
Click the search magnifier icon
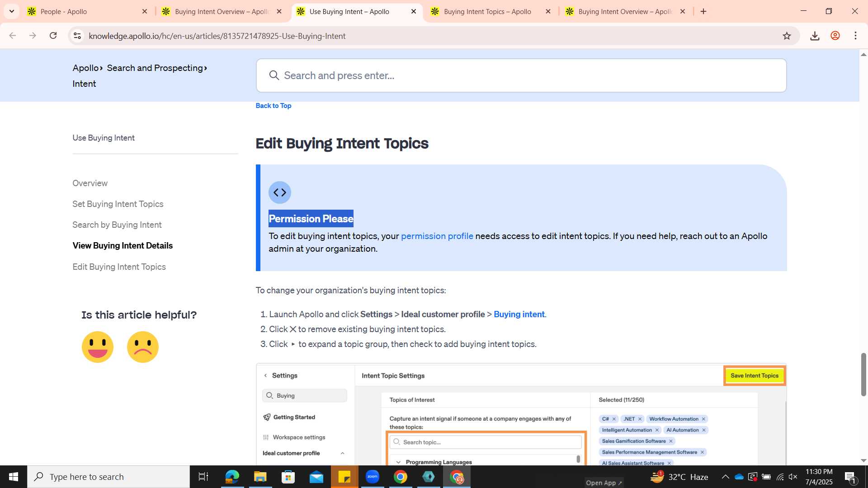coord(274,75)
